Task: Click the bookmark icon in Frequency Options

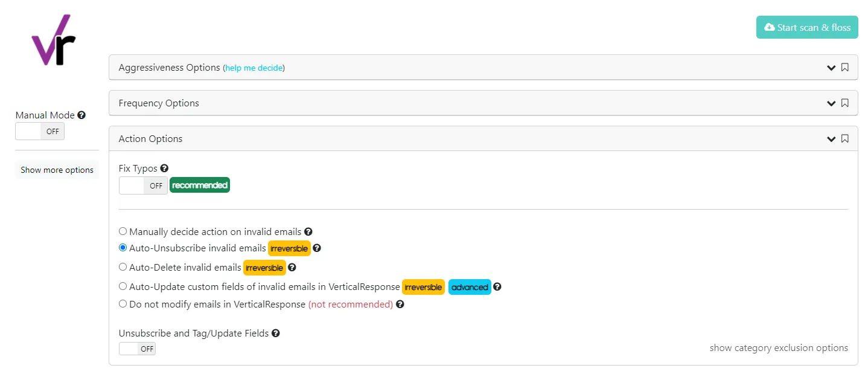Action: [845, 103]
